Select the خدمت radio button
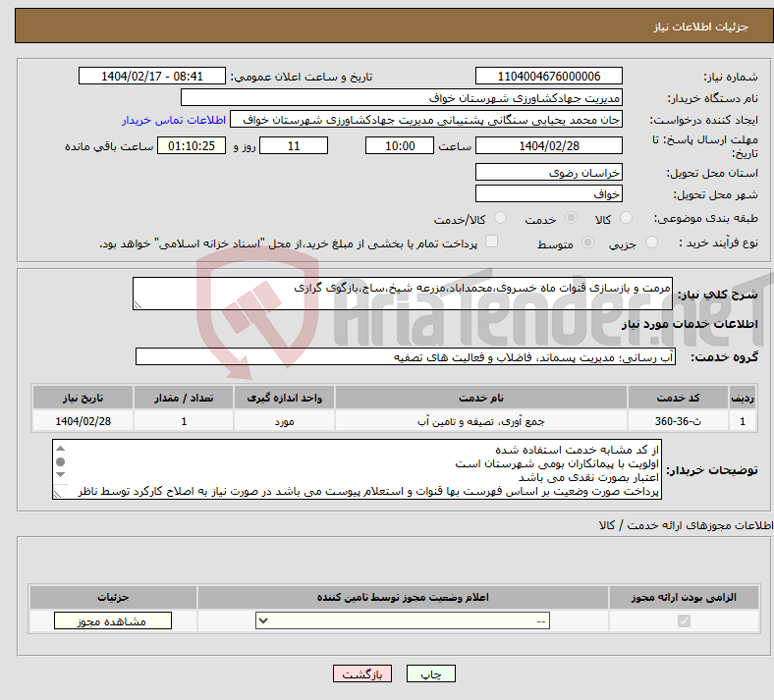Screen dimensions: 774x700 click(571, 218)
